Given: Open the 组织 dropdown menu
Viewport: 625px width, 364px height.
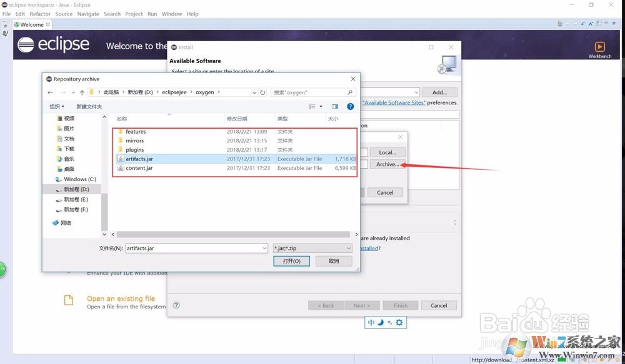Looking at the screenshot, I should 57,106.
